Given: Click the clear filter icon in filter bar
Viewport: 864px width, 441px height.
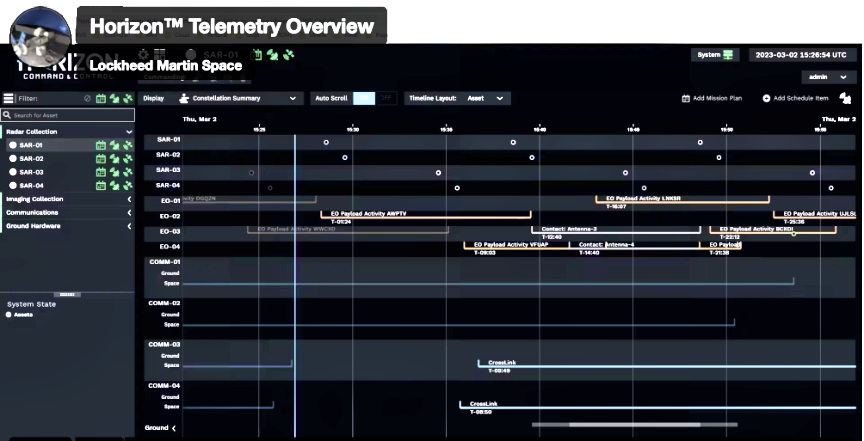Looking at the screenshot, I should click(x=88, y=99).
